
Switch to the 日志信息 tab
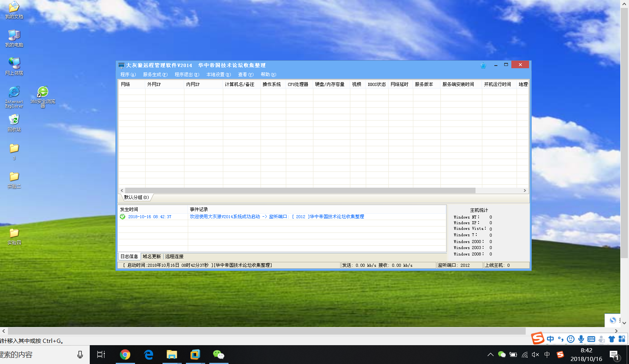tap(129, 257)
